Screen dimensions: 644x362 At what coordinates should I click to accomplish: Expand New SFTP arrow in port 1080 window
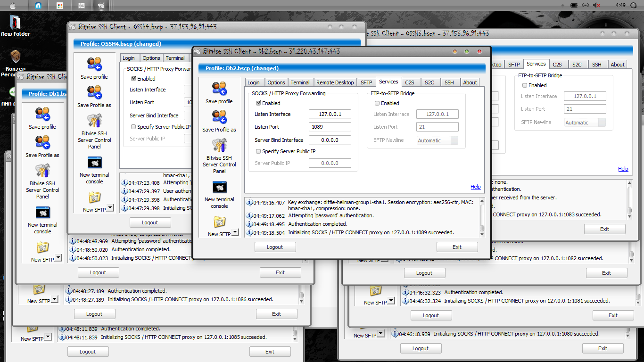click(x=380, y=333)
